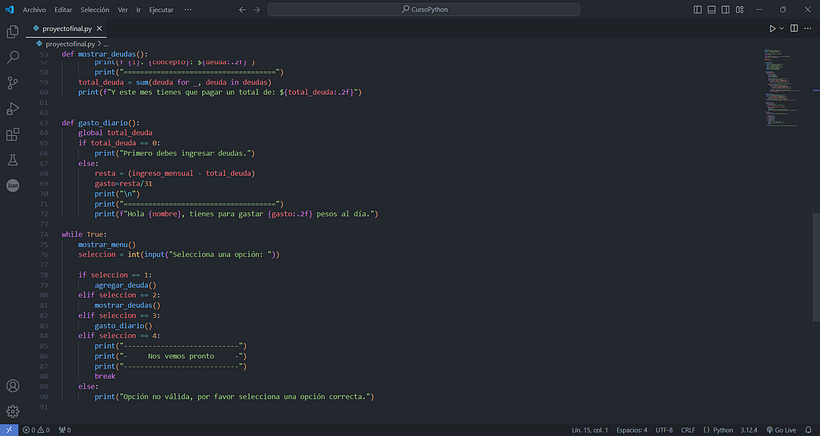820x436 pixels.
Task: Click the global total_deuda line
Action: point(115,133)
